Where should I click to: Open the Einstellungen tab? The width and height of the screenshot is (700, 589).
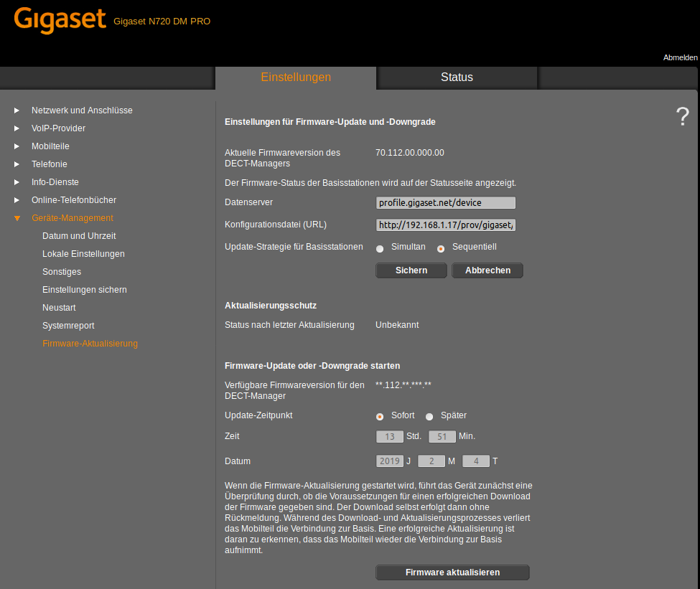[x=296, y=77]
